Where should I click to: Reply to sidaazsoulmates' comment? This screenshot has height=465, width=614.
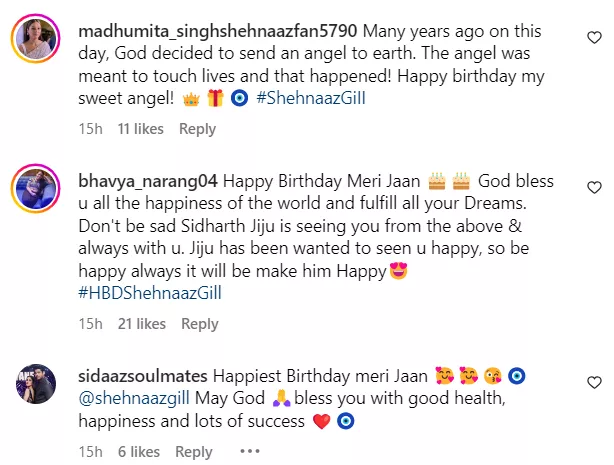pos(194,452)
